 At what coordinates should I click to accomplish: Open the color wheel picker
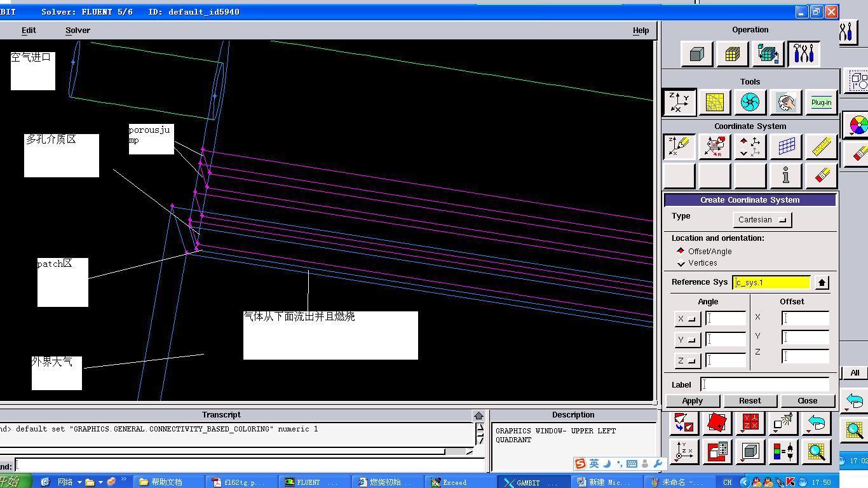[858, 125]
